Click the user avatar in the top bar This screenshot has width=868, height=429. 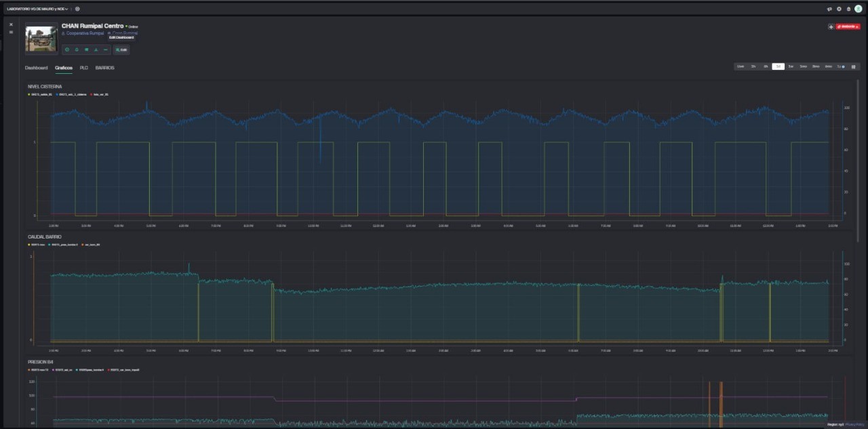tap(859, 9)
